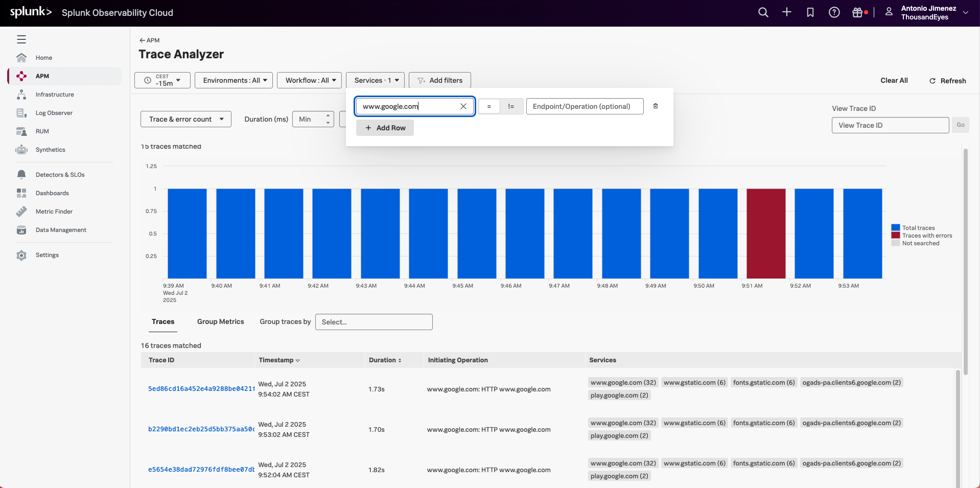Focus the Endpoint/Operation (optional) field
This screenshot has height=488, width=980.
585,106
